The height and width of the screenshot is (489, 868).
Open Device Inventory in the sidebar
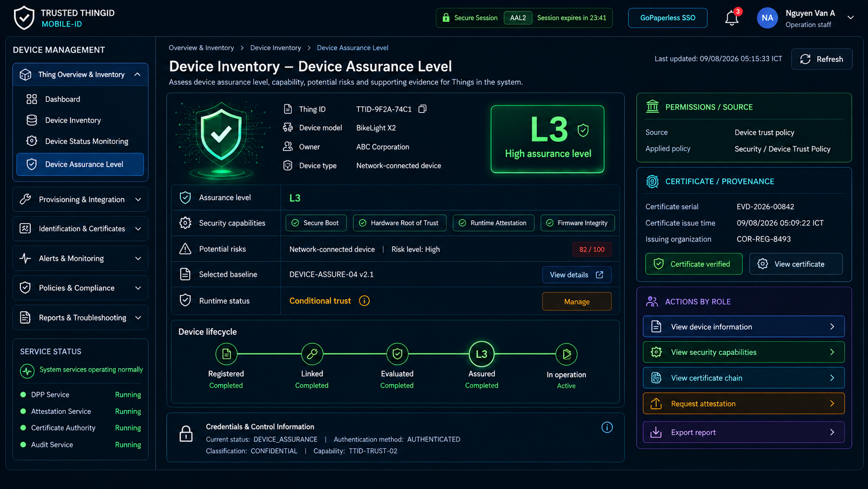81,120
